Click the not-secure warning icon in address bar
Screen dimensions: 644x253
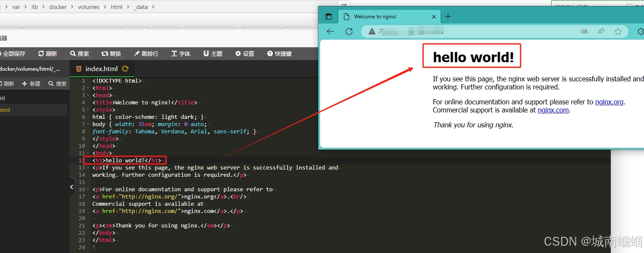pyautogui.click(x=372, y=31)
